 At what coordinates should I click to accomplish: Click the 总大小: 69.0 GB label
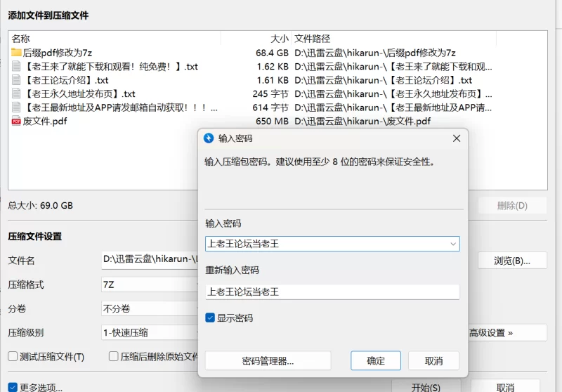tap(41, 205)
